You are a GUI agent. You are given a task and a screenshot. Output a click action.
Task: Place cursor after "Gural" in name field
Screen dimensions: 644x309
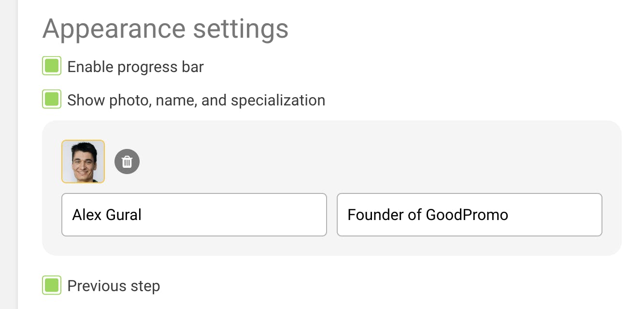point(143,215)
